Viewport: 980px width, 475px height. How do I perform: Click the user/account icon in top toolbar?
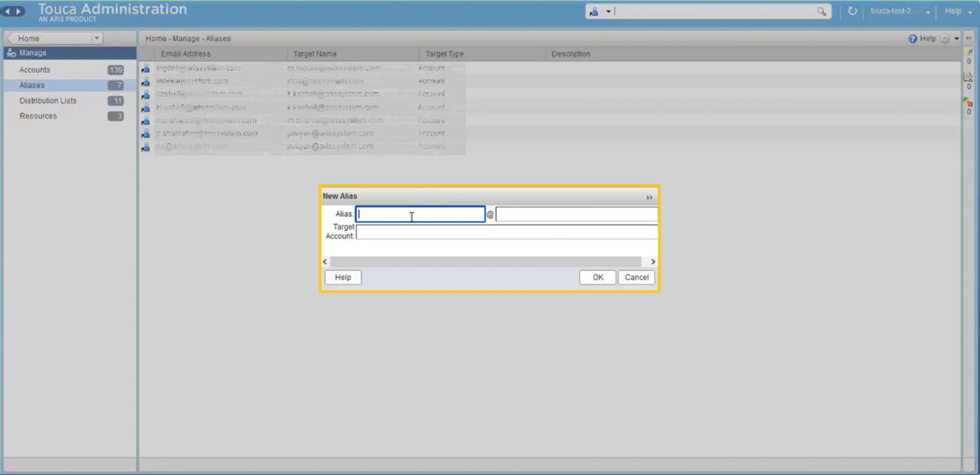[x=595, y=11]
